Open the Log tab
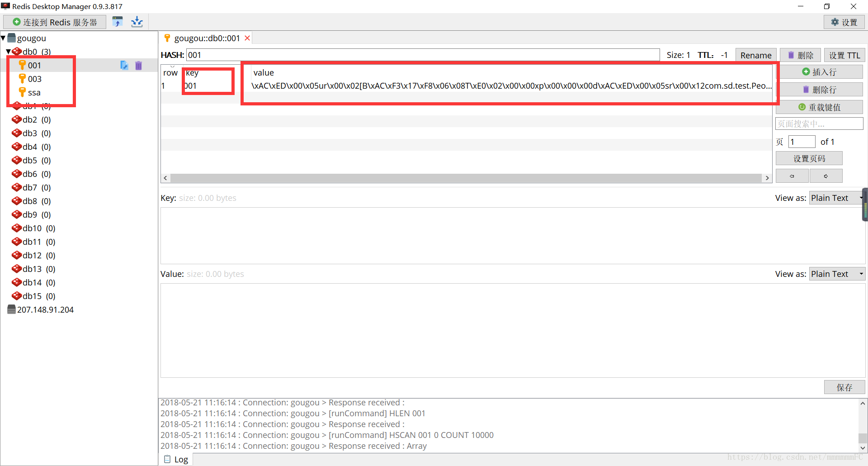The width and height of the screenshot is (868, 466). tap(176, 460)
